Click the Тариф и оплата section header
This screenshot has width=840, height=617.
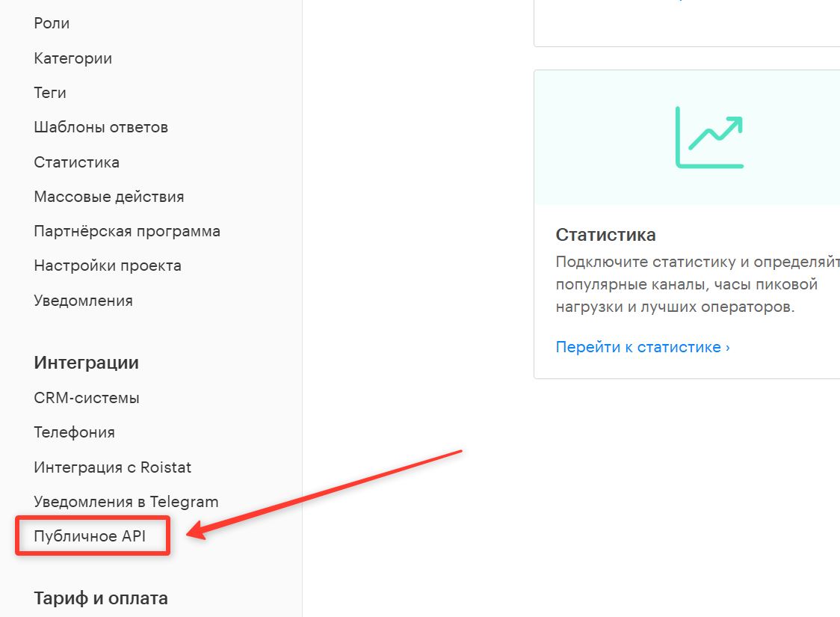(100, 598)
